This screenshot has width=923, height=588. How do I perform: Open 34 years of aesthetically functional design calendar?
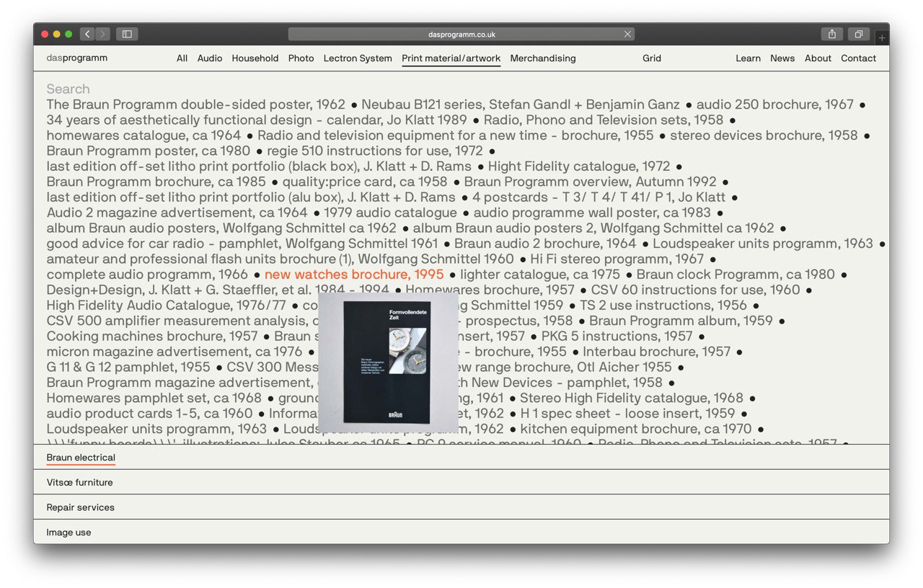click(257, 120)
